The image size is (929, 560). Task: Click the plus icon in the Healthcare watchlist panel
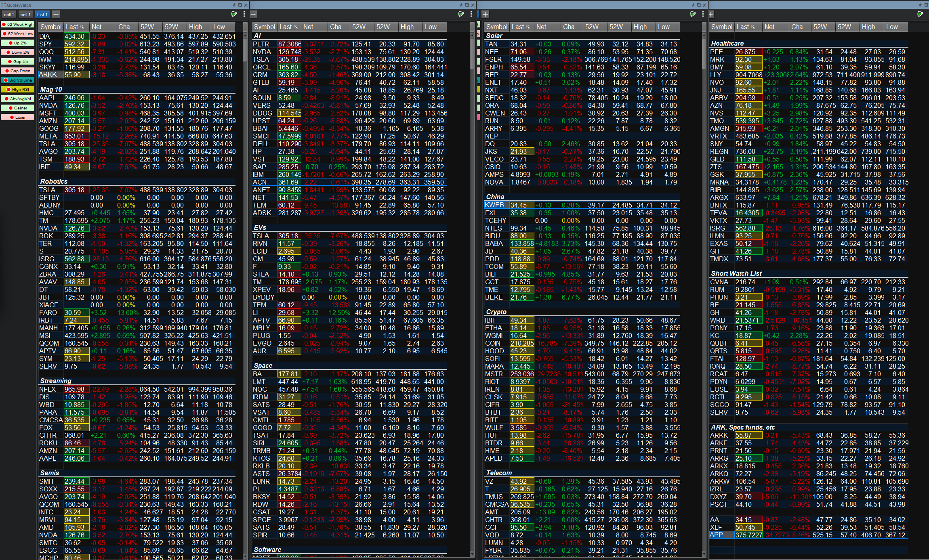pyautogui.click(x=711, y=15)
